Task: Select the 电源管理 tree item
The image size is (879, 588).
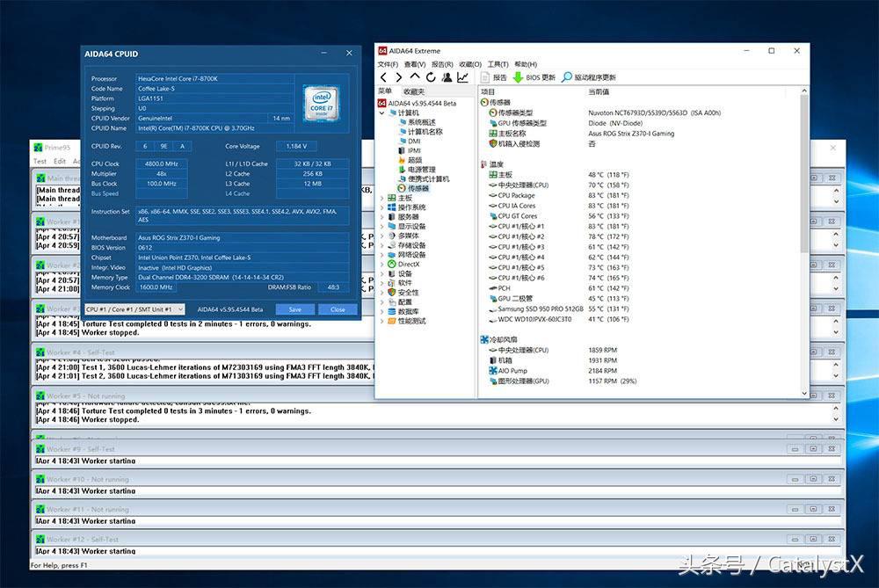Action: [x=417, y=170]
